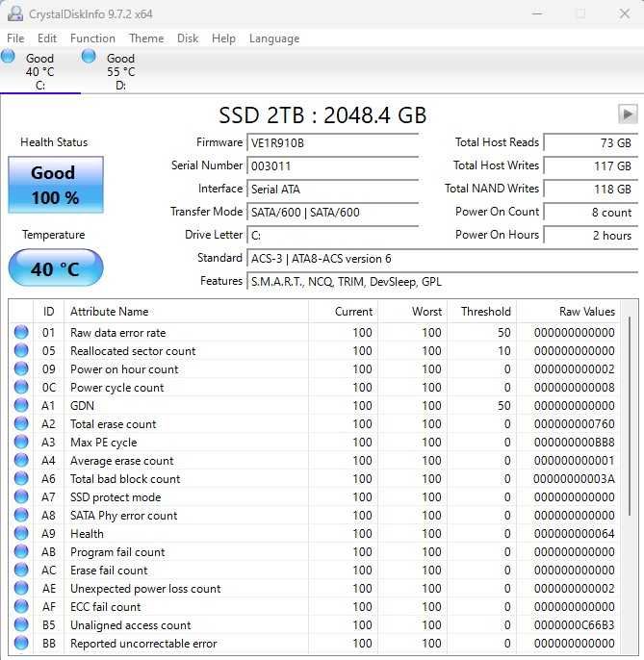
Task: Click Total Host Writes value 117 GB
Action: pos(591,165)
